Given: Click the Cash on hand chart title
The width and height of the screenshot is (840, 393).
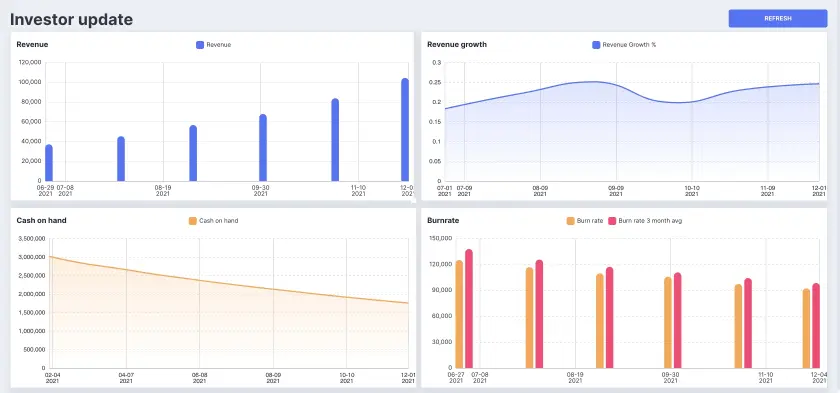Looking at the screenshot, I should click(x=41, y=220).
